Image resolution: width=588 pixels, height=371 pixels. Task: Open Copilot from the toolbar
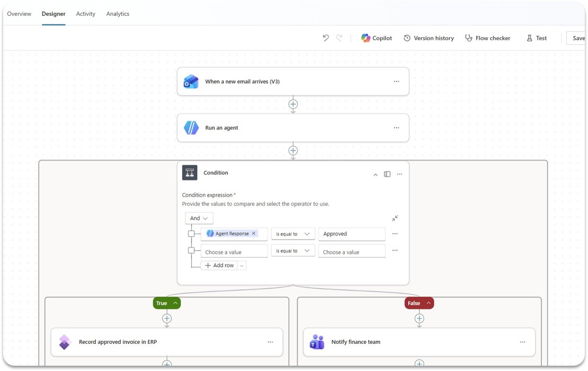(376, 38)
